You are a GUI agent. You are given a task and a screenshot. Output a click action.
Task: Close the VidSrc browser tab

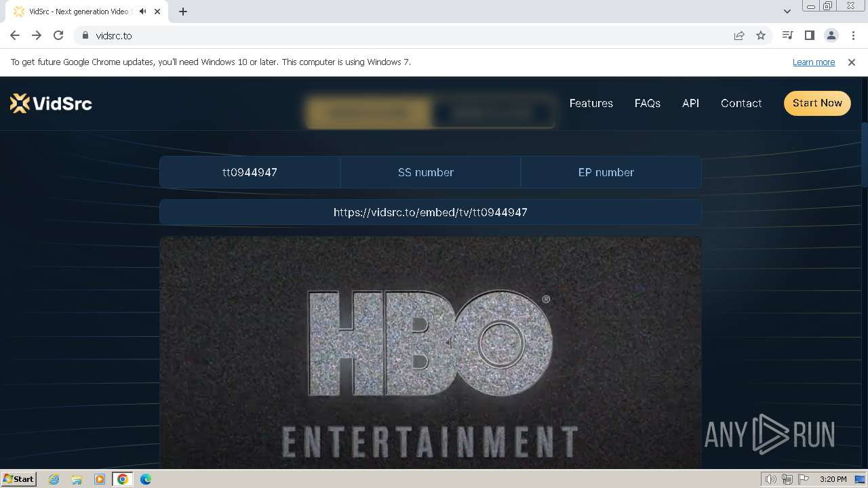157,12
